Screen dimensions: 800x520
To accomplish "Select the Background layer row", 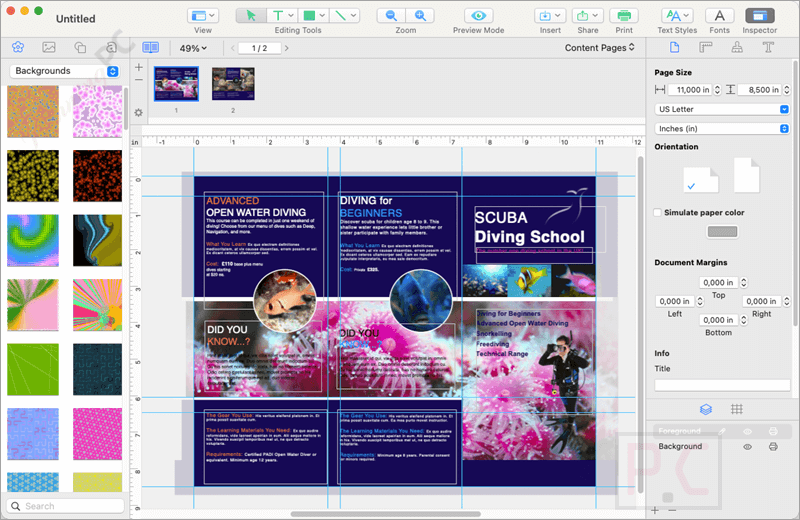I will click(721, 447).
